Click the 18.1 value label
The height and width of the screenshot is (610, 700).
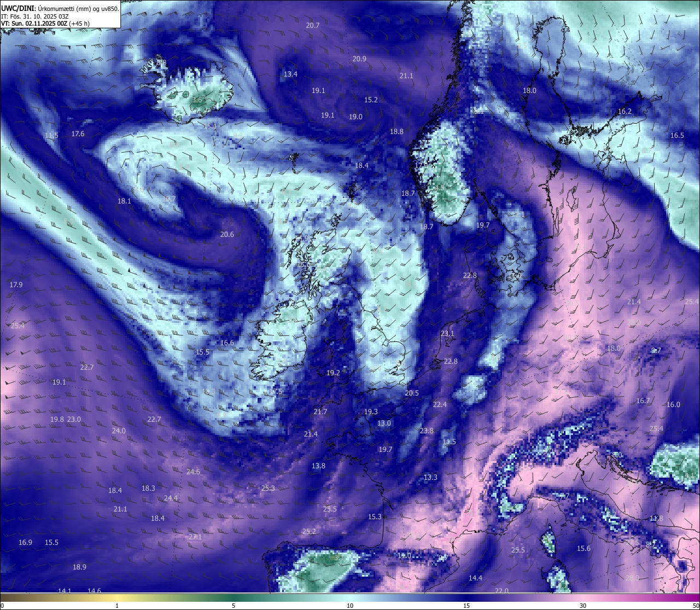click(124, 201)
